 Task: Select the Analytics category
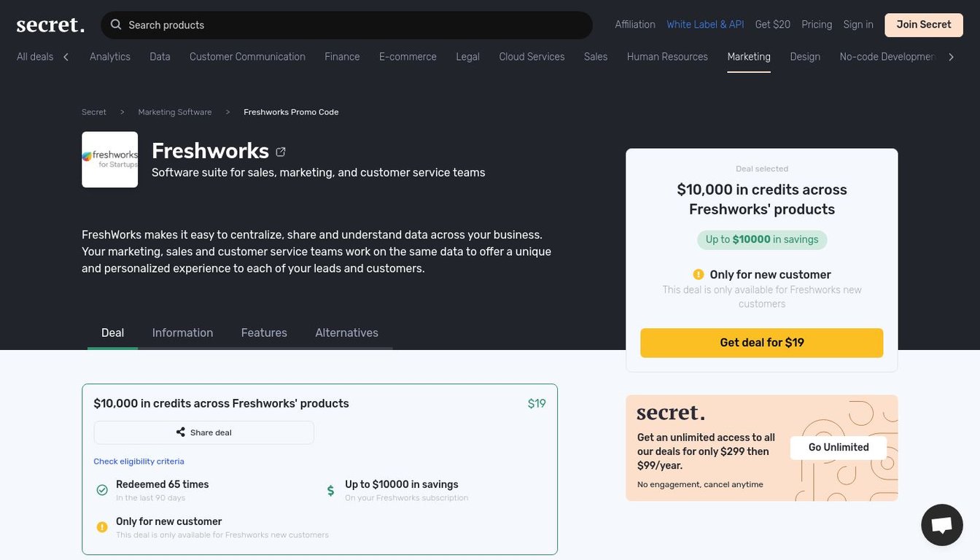[x=110, y=57]
